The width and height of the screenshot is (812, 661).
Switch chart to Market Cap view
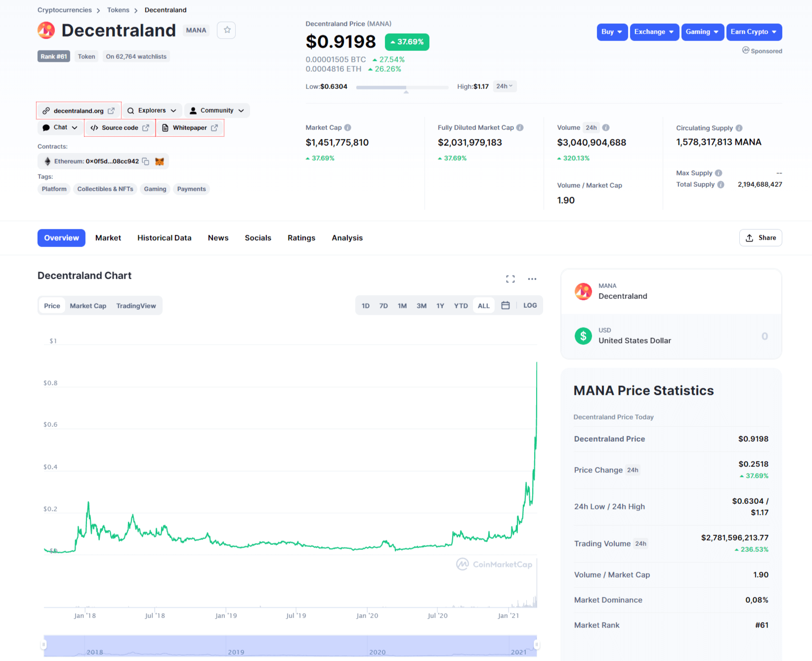(x=88, y=306)
